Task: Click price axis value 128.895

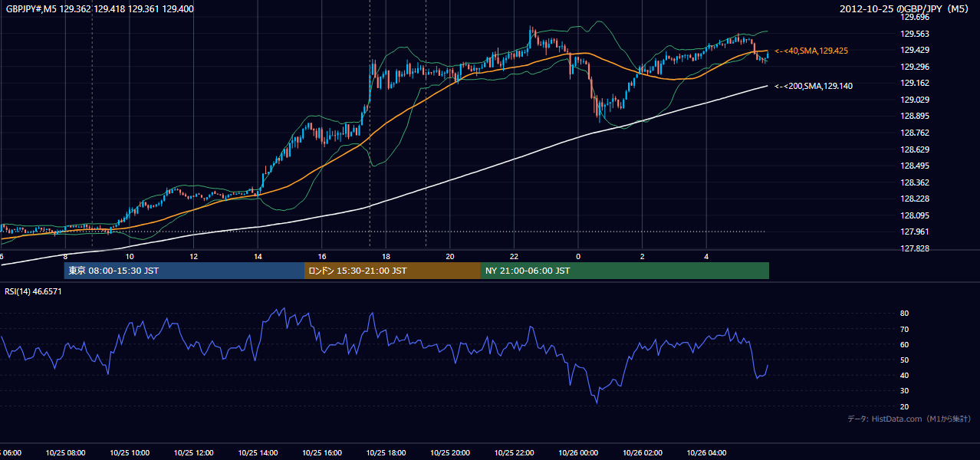Action: click(x=914, y=116)
